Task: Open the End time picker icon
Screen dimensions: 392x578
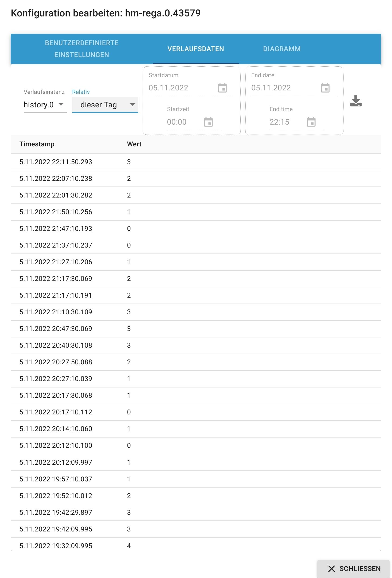Action: [x=311, y=122]
